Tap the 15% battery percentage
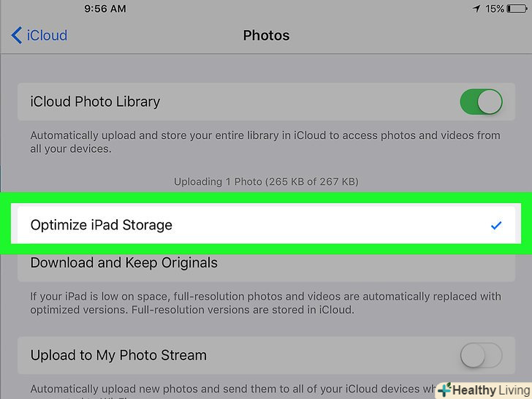The width and height of the screenshot is (532, 399). pyautogui.click(x=495, y=9)
